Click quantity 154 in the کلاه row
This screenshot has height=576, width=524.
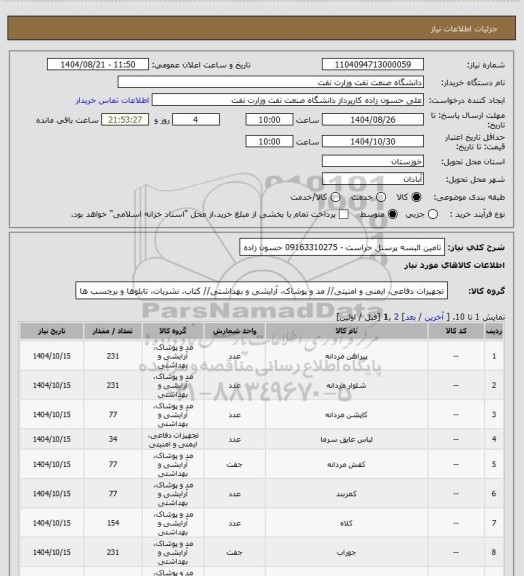(113, 523)
